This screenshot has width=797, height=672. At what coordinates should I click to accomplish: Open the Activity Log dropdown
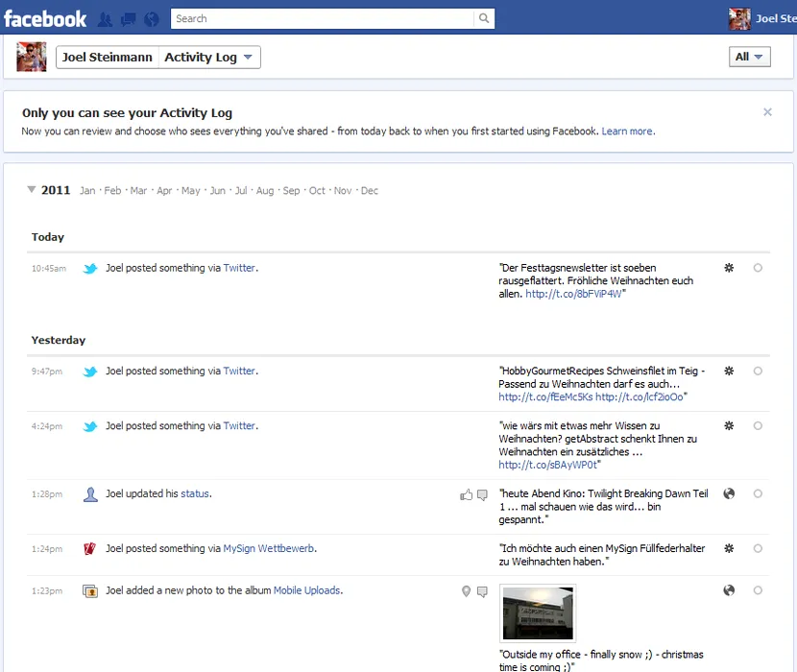209,57
